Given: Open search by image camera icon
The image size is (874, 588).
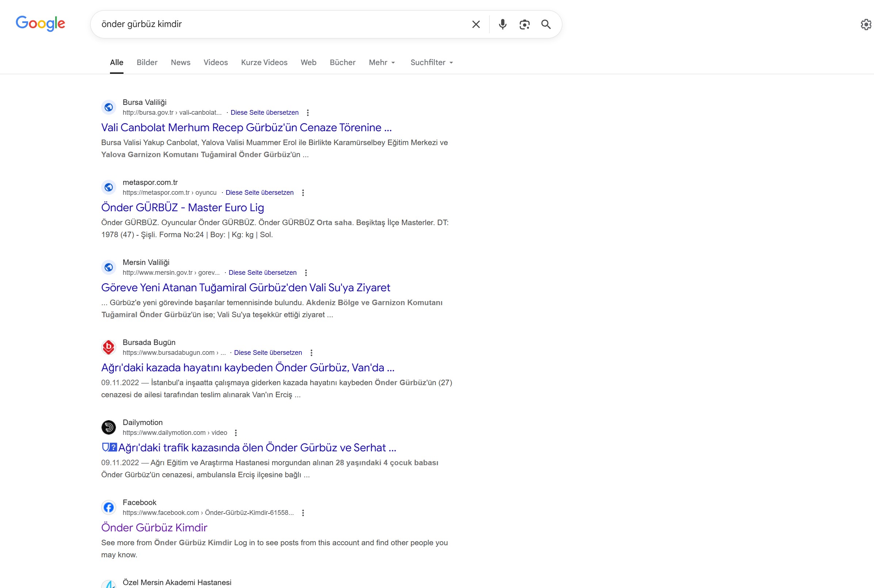Looking at the screenshot, I should pyautogui.click(x=524, y=24).
